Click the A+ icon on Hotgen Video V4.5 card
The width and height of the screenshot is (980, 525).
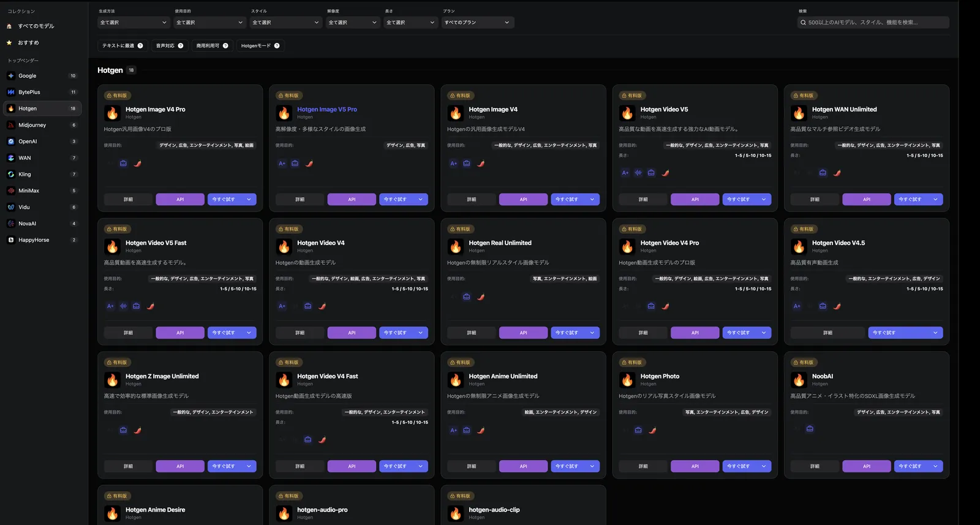click(797, 306)
